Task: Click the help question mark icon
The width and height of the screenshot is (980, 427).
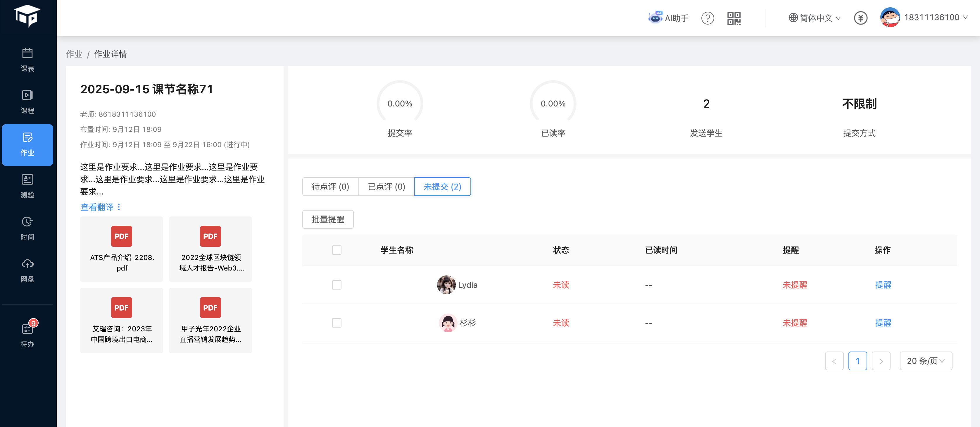Action: tap(707, 18)
